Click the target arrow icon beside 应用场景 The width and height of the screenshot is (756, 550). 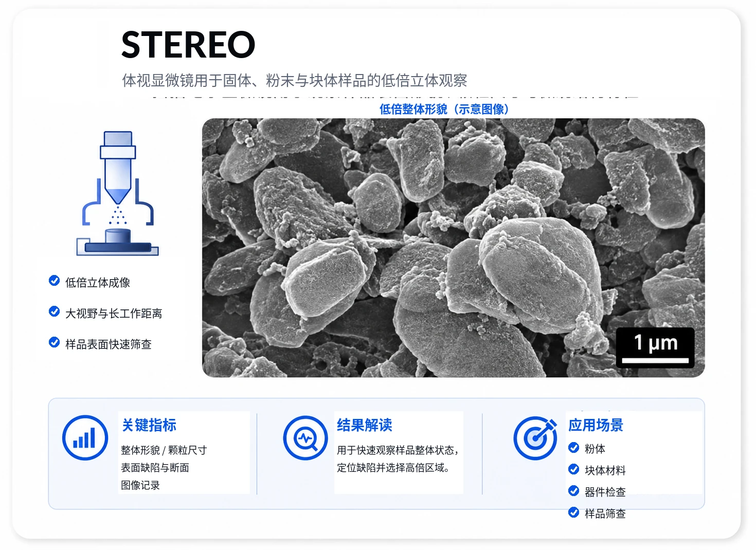coord(535,438)
